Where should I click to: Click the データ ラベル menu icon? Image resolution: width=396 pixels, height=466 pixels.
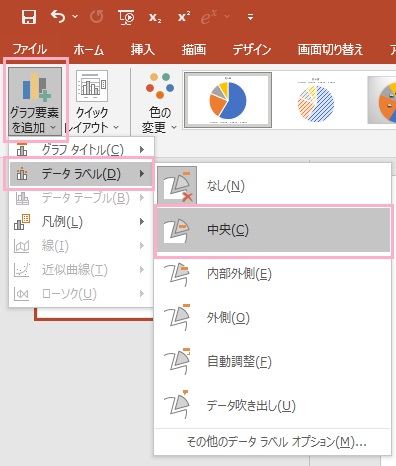pos(22,174)
